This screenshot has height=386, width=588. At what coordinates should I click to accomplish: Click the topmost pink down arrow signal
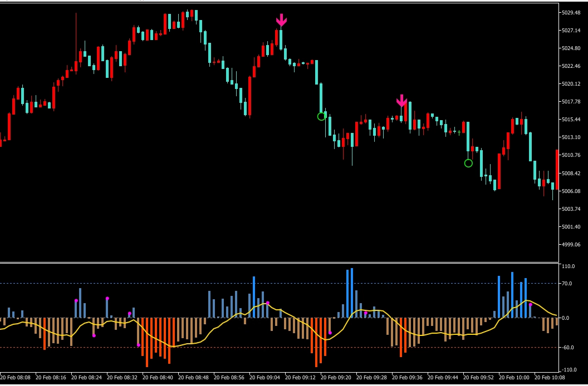[x=281, y=21]
